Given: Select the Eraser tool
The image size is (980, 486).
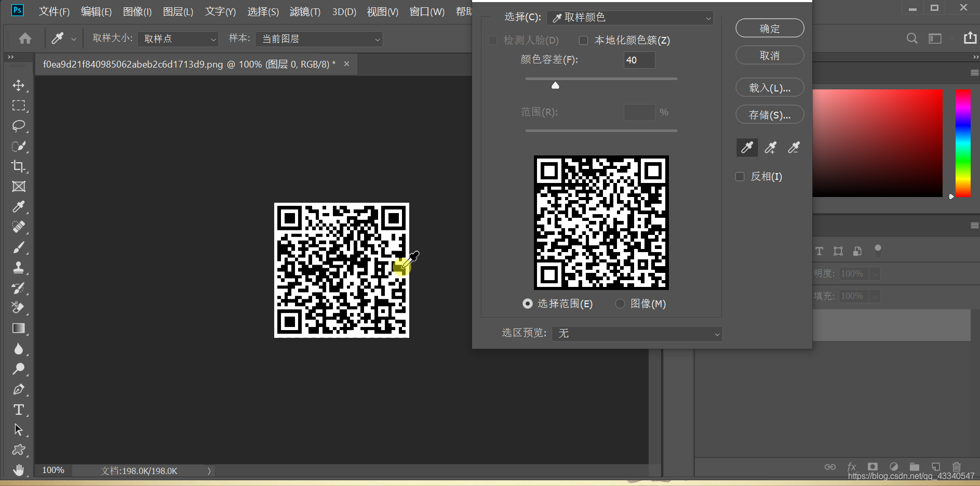Looking at the screenshot, I should coord(19,308).
